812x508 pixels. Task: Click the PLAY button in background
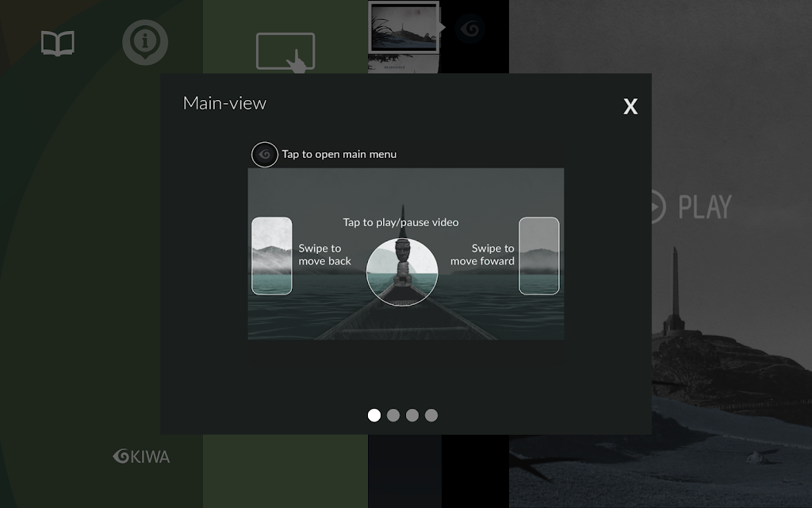pos(691,206)
